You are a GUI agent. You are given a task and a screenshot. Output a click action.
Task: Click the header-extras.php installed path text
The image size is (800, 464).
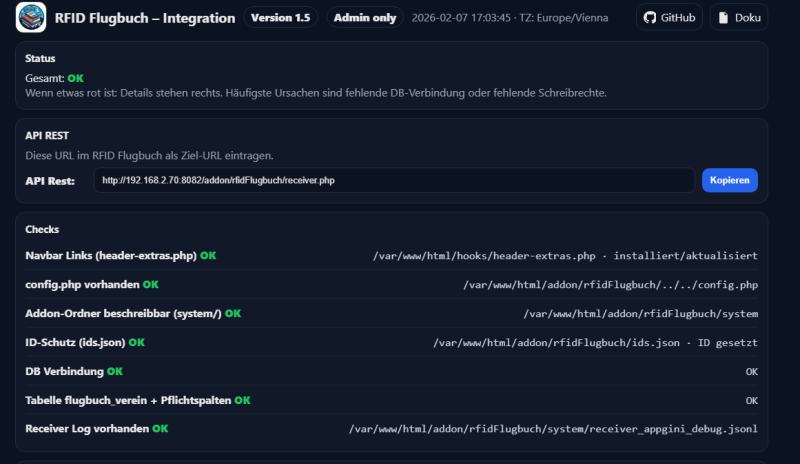coord(565,256)
